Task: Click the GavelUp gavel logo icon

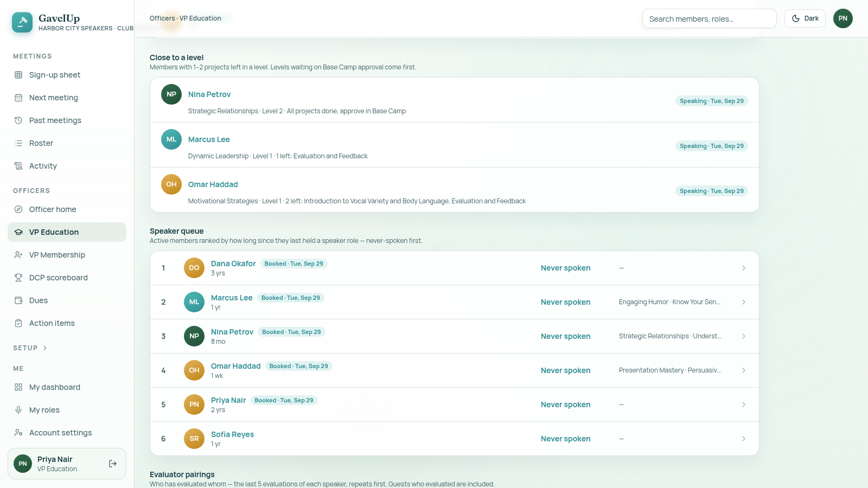Action: (x=22, y=22)
